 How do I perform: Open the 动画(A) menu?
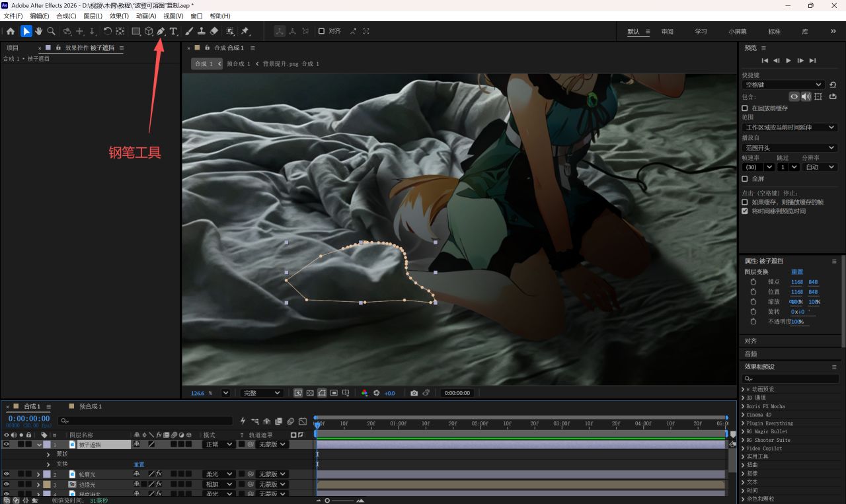pyautogui.click(x=146, y=16)
